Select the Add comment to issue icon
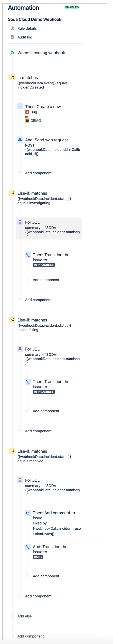The image size is (113, 644). tap(27, 512)
